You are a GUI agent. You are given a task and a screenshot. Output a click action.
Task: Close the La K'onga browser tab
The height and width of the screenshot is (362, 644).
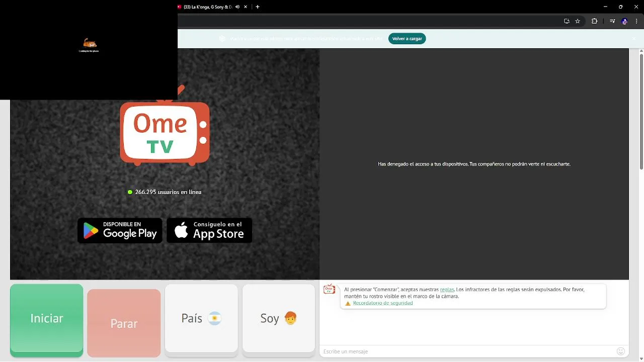point(246,7)
